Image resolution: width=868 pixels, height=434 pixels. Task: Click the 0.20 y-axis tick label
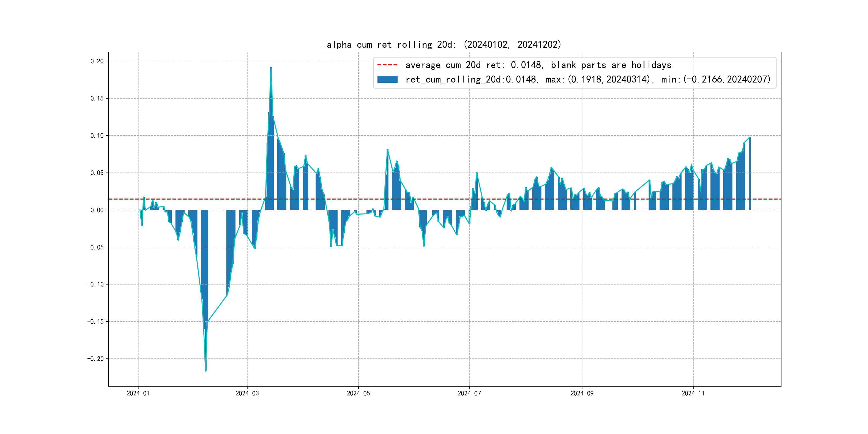click(97, 61)
